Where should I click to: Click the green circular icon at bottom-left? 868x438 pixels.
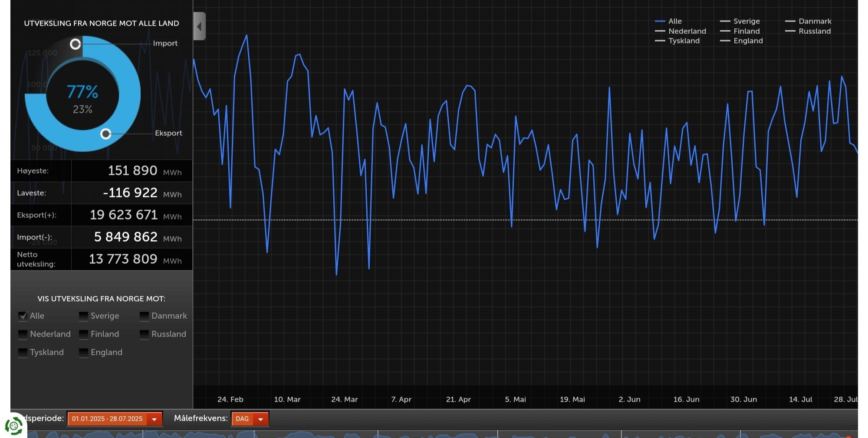(x=14, y=426)
